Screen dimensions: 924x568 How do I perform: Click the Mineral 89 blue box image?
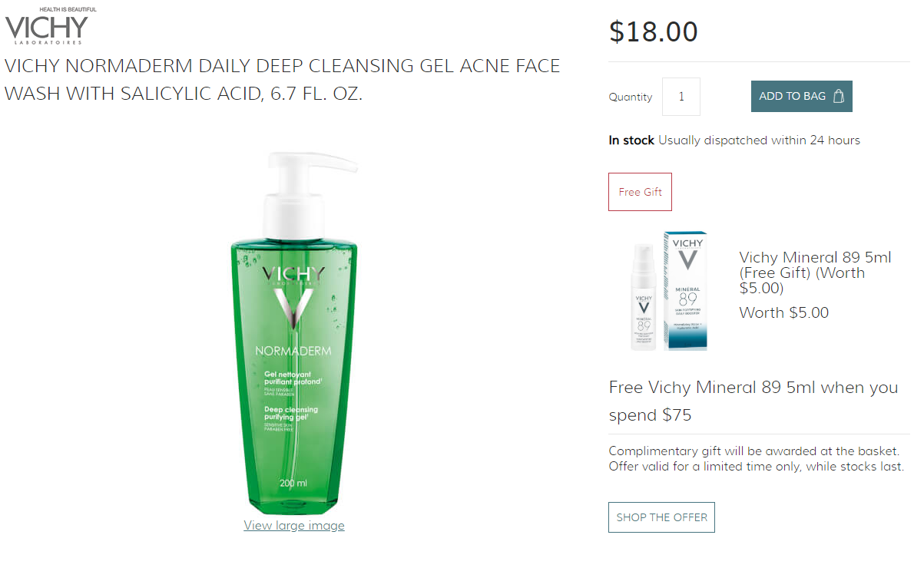coord(686,291)
